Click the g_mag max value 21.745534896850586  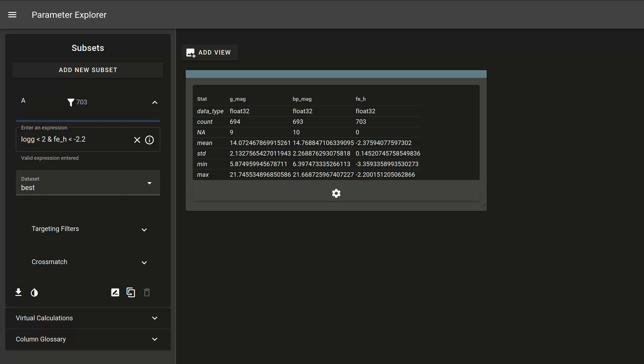click(x=260, y=175)
